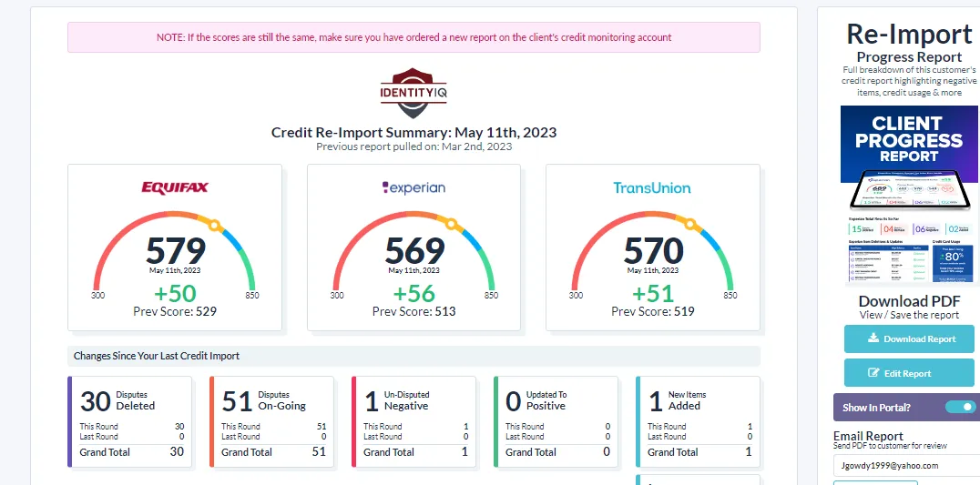This screenshot has height=485, width=980.
Task: Click 'Prev Score: 519' text
Action: 652,311
